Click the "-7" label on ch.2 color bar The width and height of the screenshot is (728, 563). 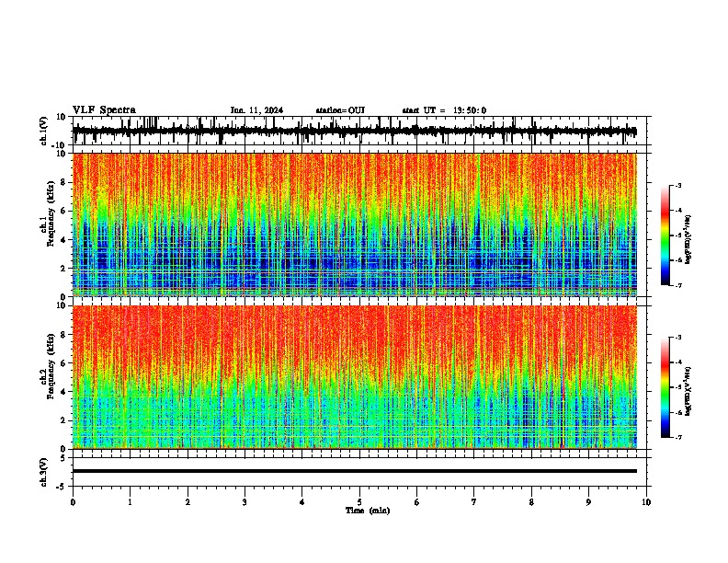[678, 438]
